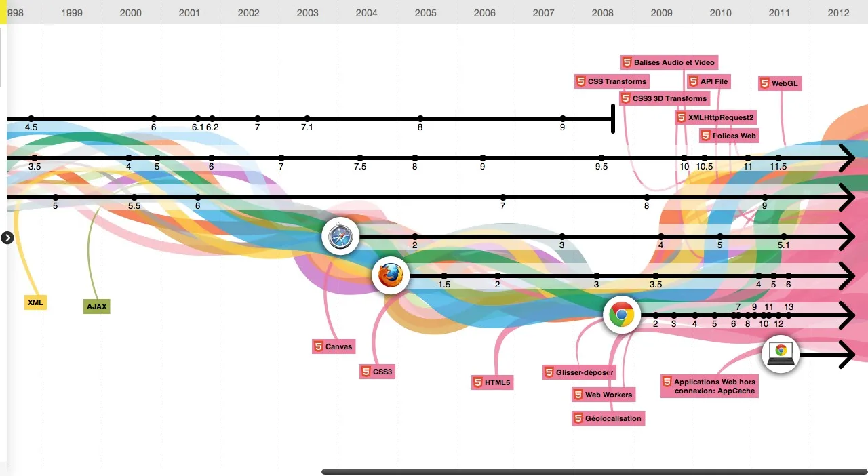Select the CSS3 label
Image resolution: width=868 pixels, height=476 pixels.
pyautogui.click(x=378, y=372)
